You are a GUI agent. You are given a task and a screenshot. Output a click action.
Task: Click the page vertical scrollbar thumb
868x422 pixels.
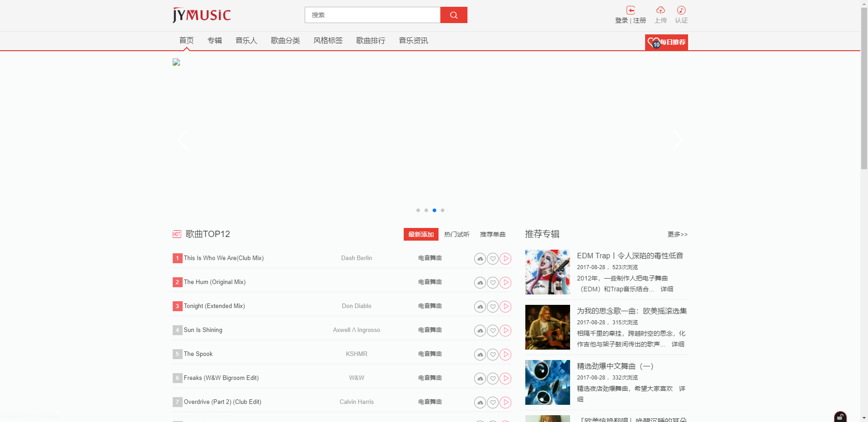coord(864,88)
